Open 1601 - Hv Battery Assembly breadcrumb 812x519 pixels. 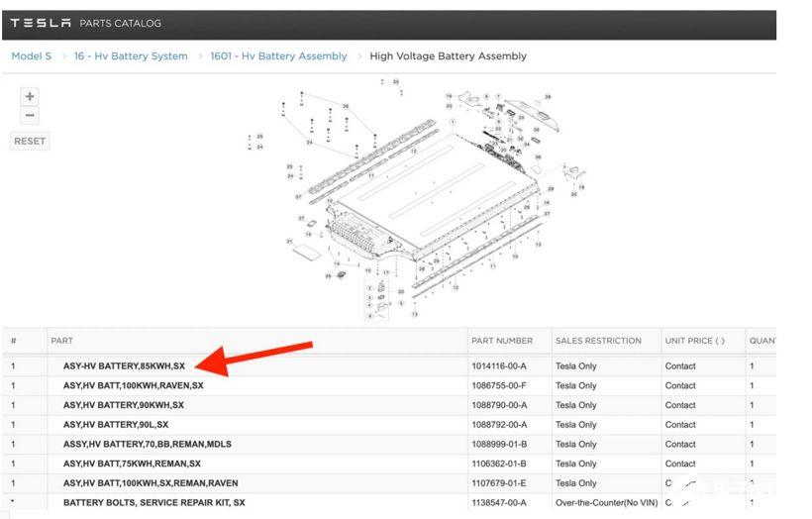point(278,55)
